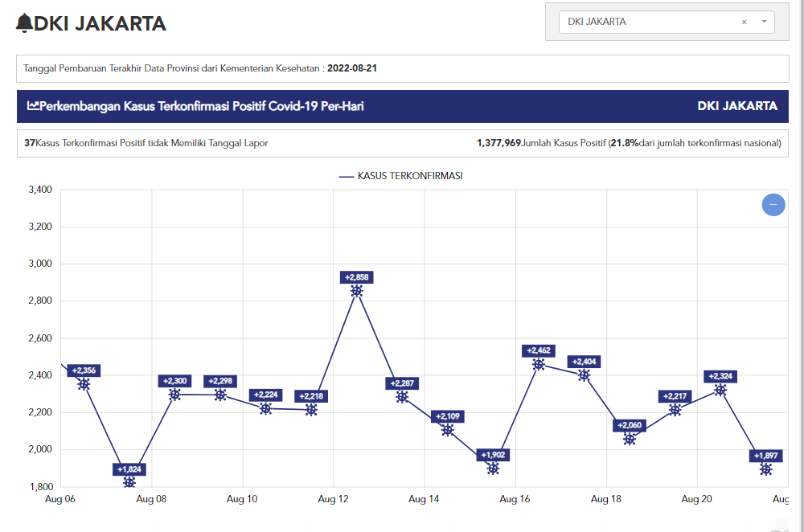Screen dimensions: 804x532
Task: Click the virus marker for +2,324 cases
Action: [x=720, y=390]
